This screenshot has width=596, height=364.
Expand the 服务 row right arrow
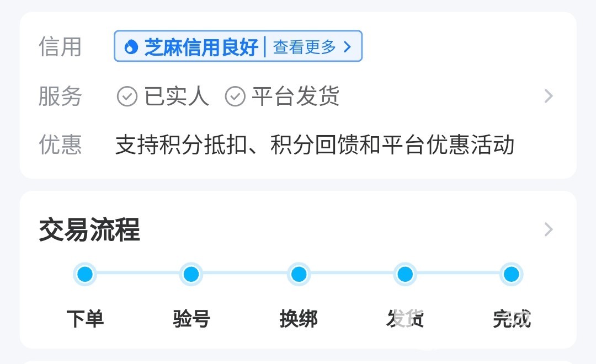548,97
